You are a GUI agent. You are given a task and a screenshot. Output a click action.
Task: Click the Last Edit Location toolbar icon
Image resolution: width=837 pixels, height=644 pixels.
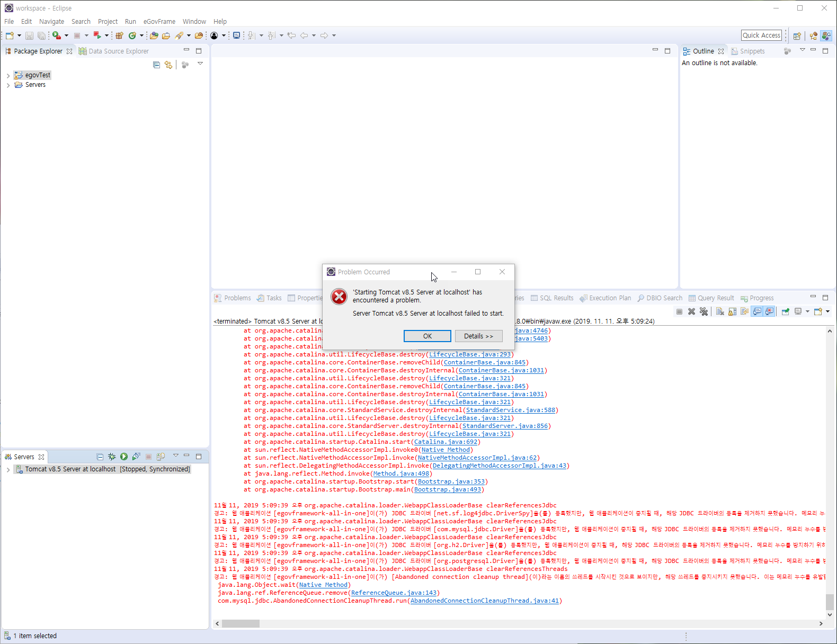click(x=291, y=35)
